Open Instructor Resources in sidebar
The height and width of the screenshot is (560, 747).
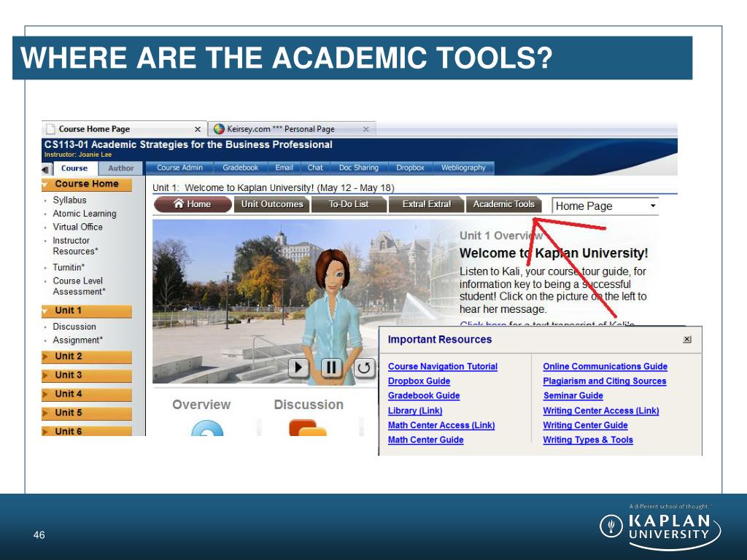point(75,246)
